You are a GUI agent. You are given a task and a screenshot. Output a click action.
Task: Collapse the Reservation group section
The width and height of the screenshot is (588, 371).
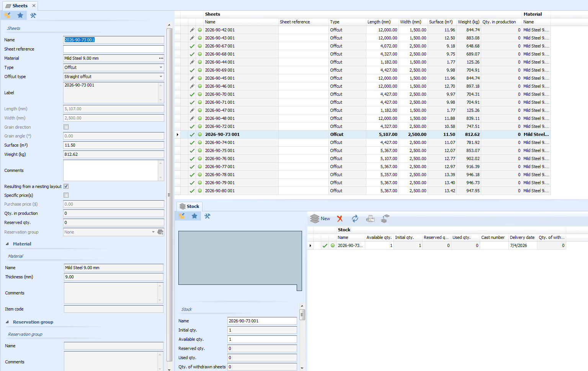click(7, 322)
